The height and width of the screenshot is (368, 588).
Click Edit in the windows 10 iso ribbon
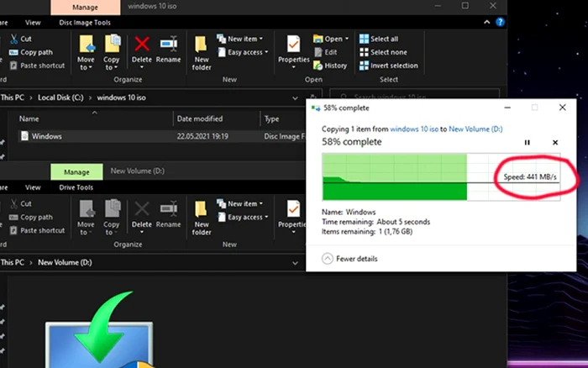(x=326, y=52)
